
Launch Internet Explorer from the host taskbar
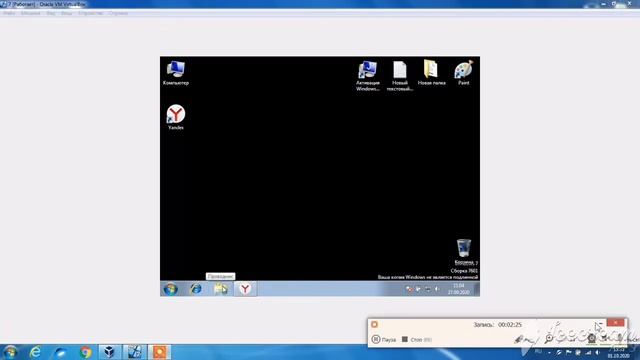tap(36, 352)
